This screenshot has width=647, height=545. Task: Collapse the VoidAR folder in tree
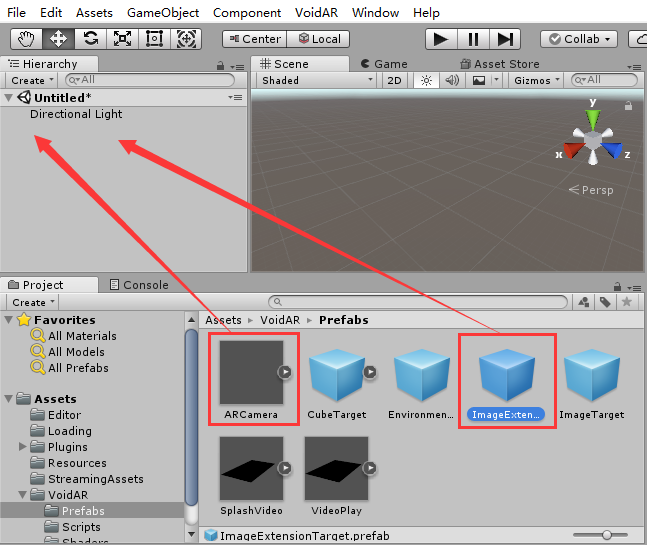(24, 495)
